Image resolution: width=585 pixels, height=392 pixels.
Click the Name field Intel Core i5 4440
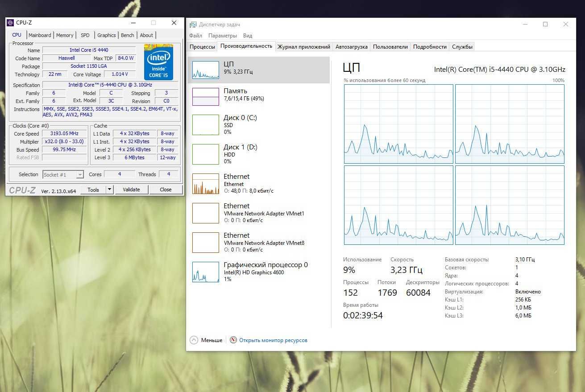(89, 50)
